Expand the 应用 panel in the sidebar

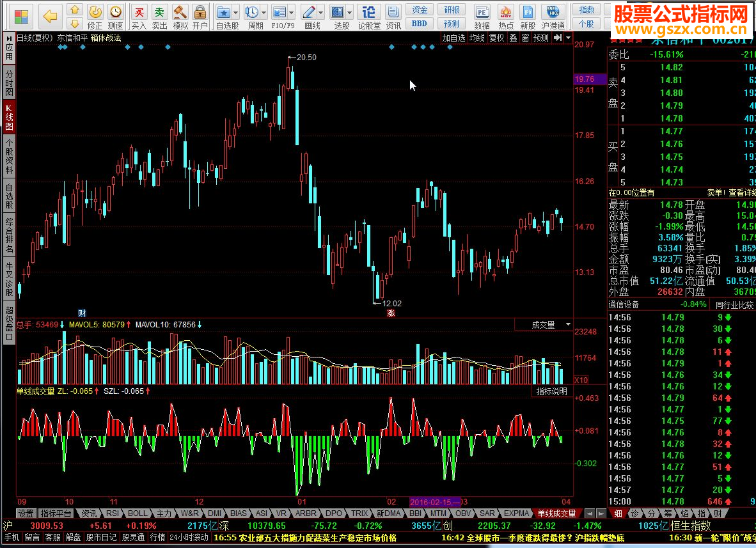pyautogui.click(x=9, y=49)
